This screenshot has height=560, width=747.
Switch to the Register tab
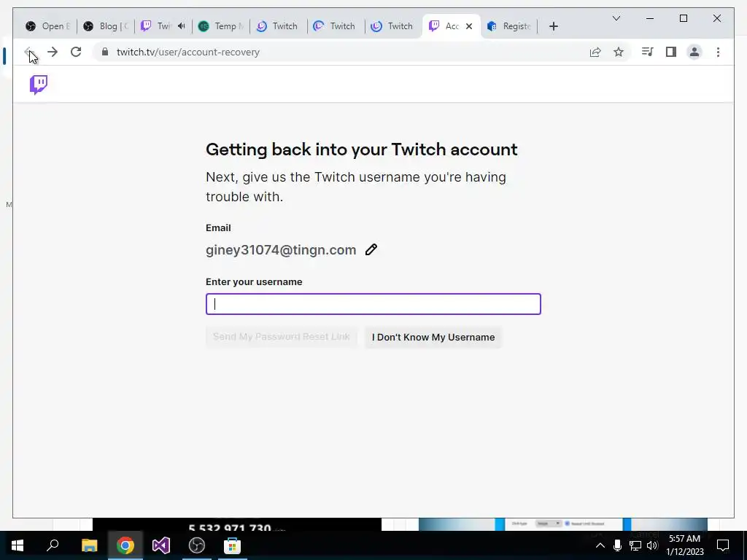pyautogui.click(x=508, y=26)
